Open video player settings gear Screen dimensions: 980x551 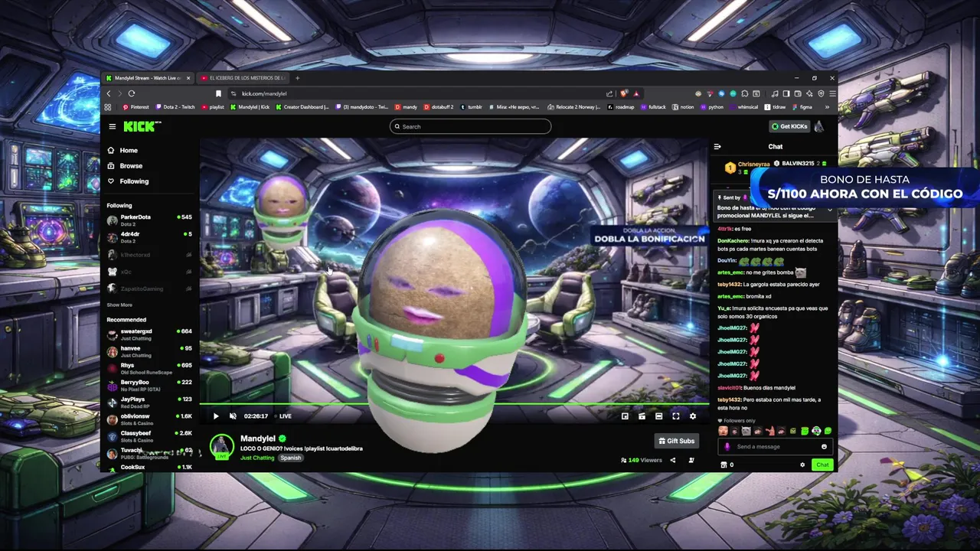click(693, 416)
